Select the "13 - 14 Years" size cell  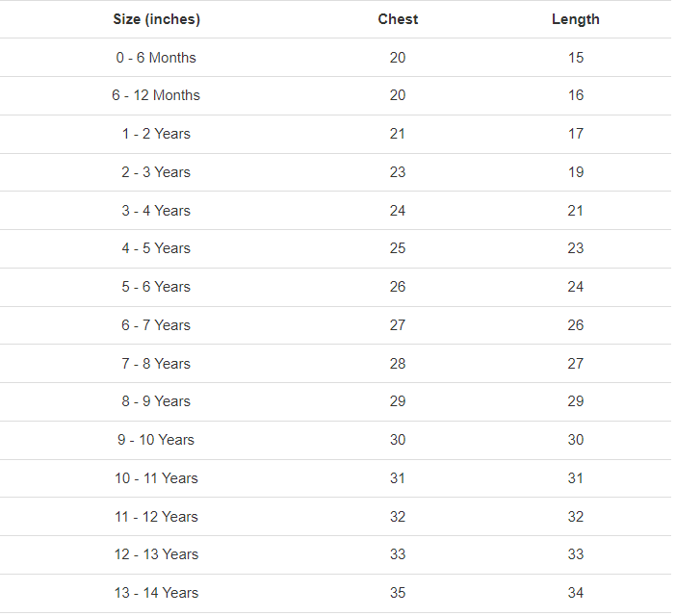(156, 593)
